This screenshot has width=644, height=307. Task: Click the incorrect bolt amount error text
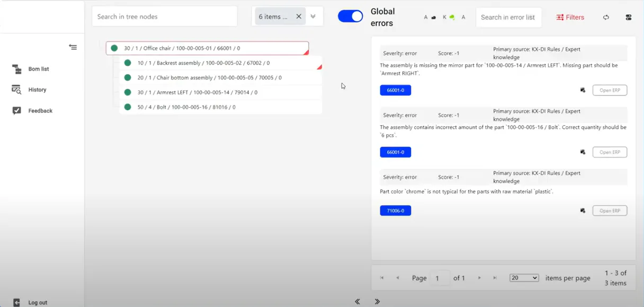(503, 131)
